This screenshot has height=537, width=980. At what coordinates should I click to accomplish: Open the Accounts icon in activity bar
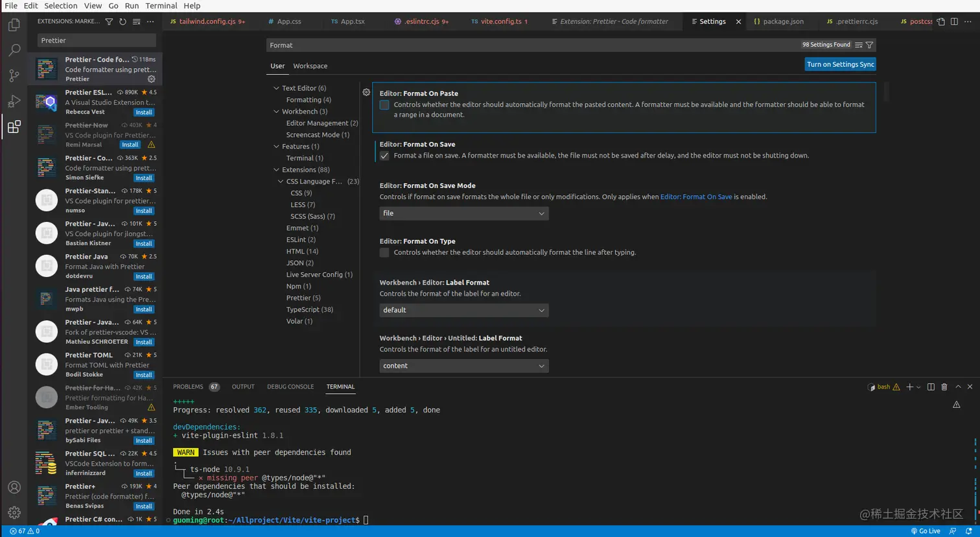tap(14, 487)
